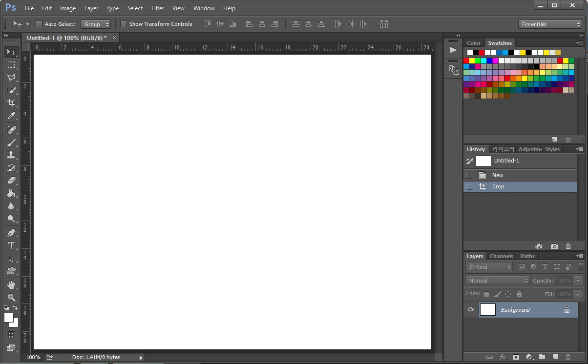The image size is (588, 364).
Task: Toggle history brush source for Crop state
Action: (469, 186)
